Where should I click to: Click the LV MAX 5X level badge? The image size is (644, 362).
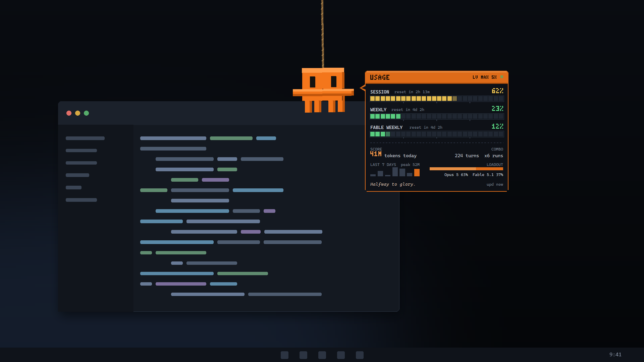pyautogui.click(x=484, y=77)
